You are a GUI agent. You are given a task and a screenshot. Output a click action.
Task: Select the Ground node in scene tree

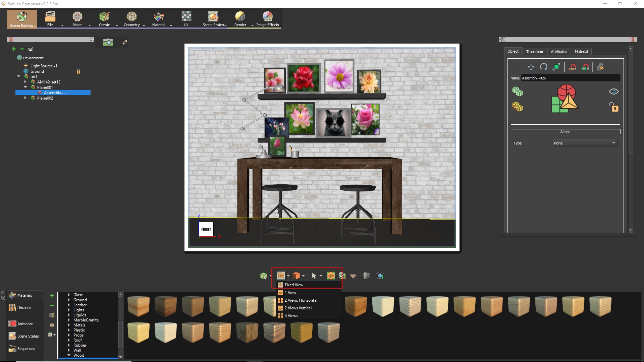37,71
